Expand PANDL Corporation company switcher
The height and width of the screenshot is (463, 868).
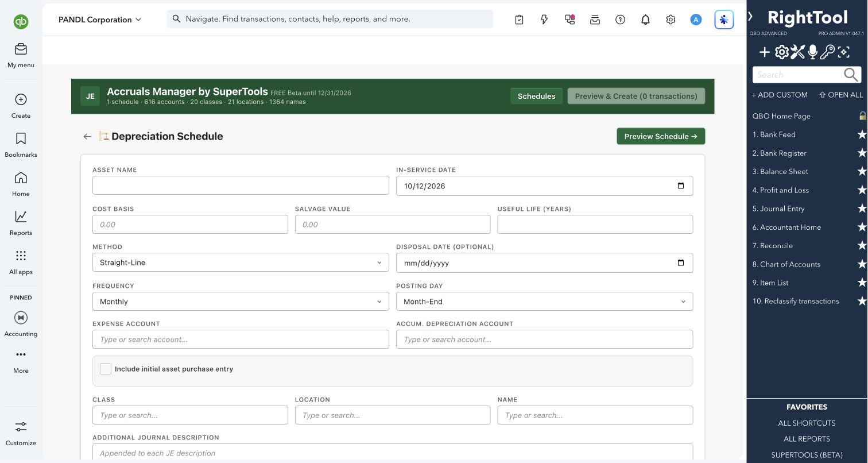coord(100,20)
